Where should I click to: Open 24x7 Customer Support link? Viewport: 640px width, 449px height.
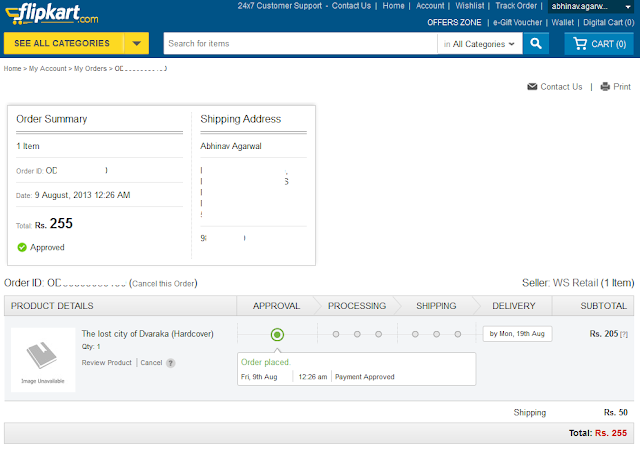(280, 6)
